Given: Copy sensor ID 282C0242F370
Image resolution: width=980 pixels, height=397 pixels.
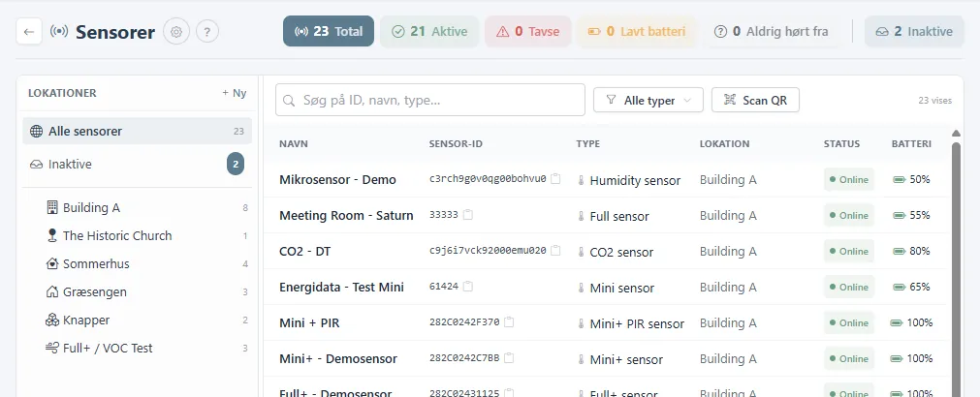Looking at the screenshot, I should 509,322.
